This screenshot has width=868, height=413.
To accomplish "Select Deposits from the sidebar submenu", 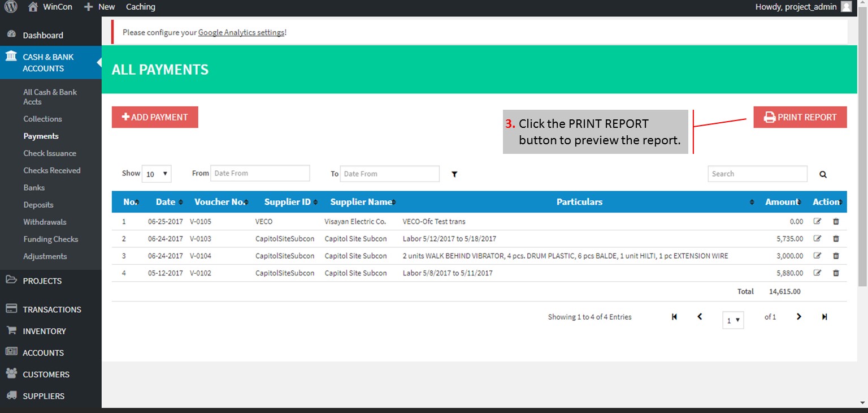I will pyautogui.click(x=38, y=205).
